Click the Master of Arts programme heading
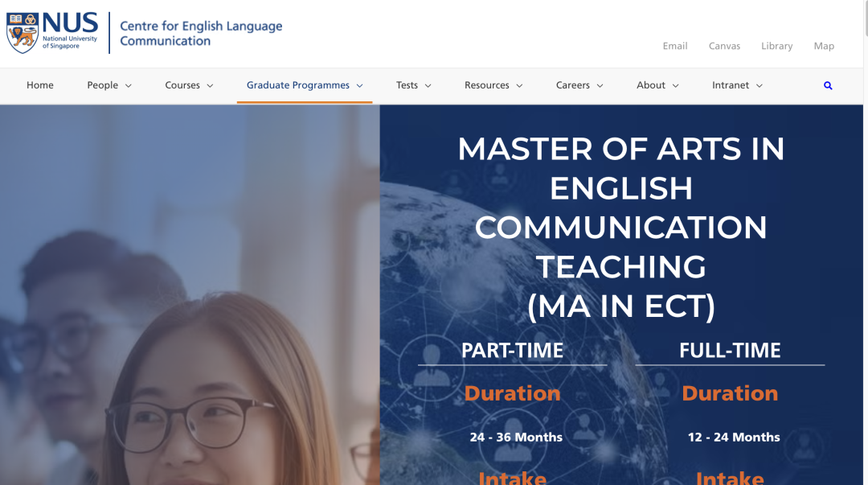Image resolution: width=868 pixels, height=485 pixels. click(621, 228)
